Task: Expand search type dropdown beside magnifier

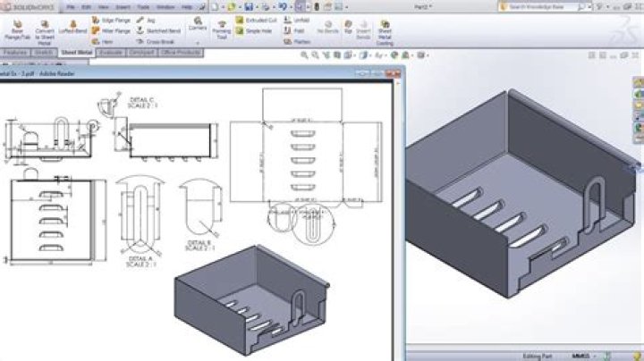Action: point(589,7)
